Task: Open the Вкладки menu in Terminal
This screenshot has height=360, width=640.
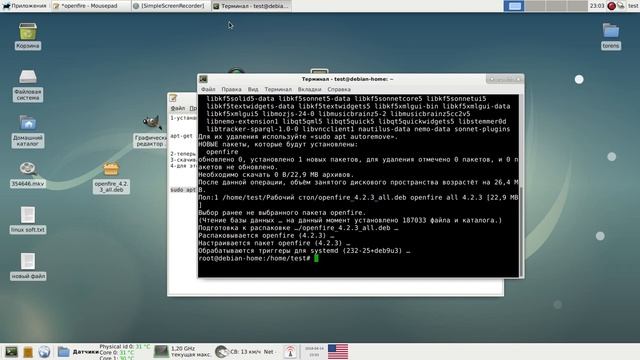Action: [309, 89]
